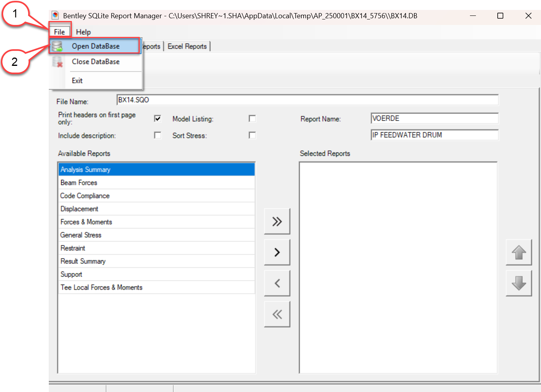
Task: Move selected report up with up arrow
Action: [x=519, y=252]
